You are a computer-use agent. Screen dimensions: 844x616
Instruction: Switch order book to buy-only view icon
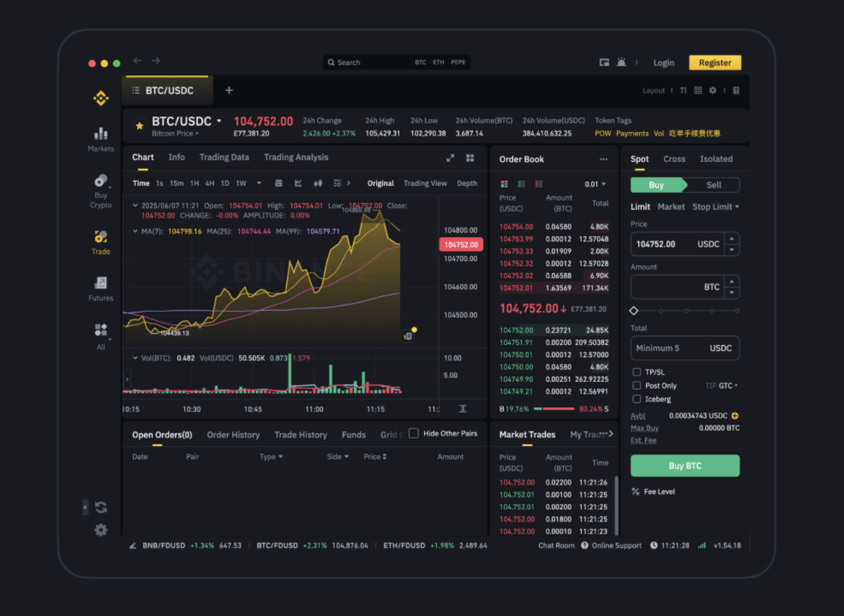tap(522, 184)
